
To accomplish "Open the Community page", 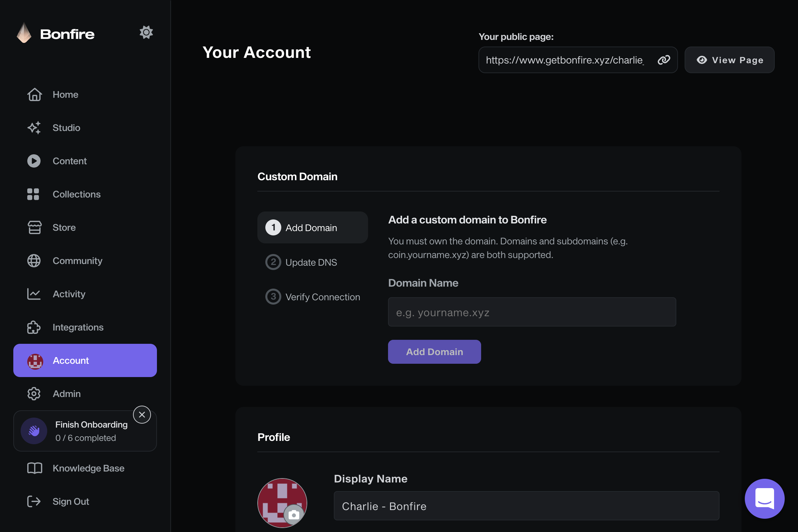I will pos(85,261).
